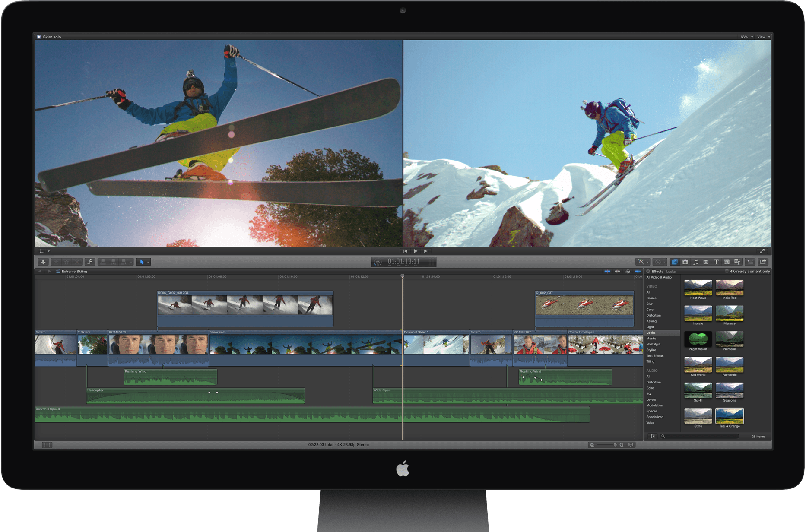Toggle skimming in the timeline toolbar

pos(607,271)
